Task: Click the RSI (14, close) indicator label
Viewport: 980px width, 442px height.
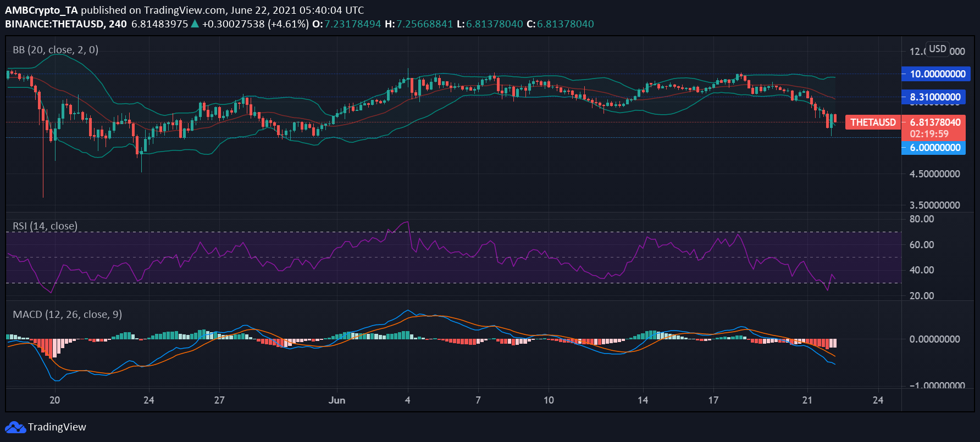Action: 45,226
